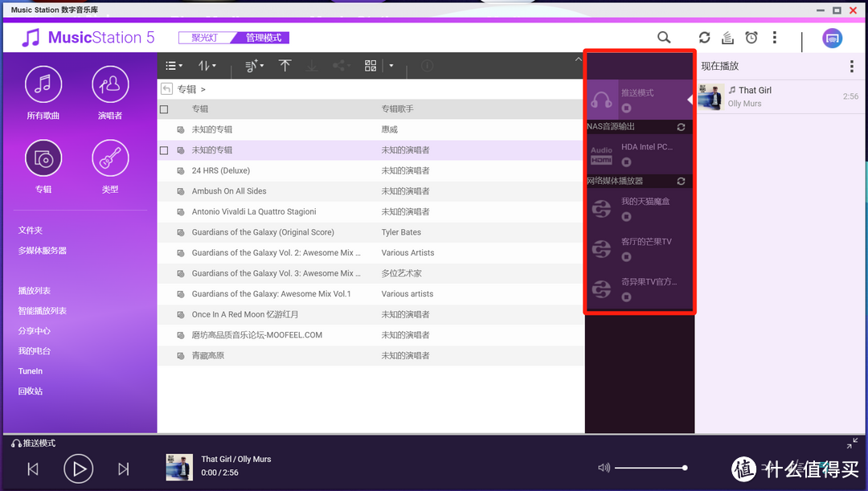The width and height of the screenshot is (868, 491).
Task: Open the 所有歌曲 all songs view
Action: pos(43,84)
